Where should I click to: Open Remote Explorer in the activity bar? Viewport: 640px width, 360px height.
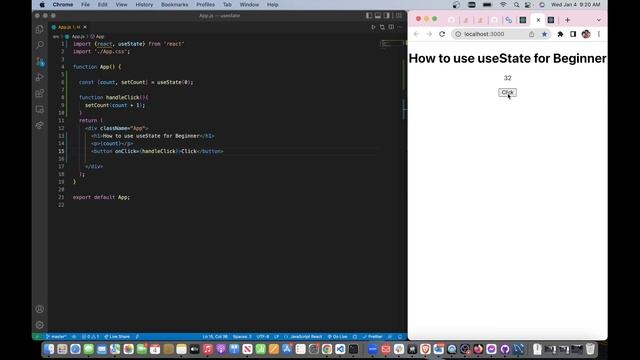40,109
